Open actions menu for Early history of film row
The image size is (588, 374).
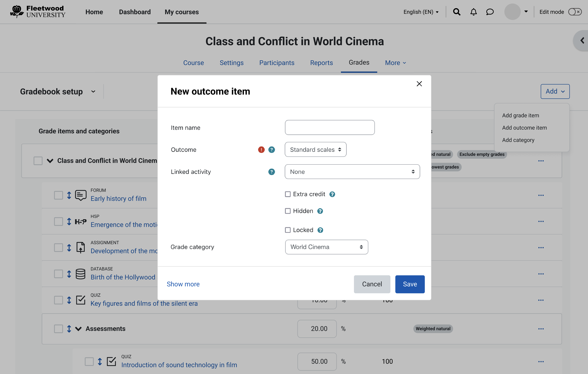pyautogui.click(x=541, y=195)
